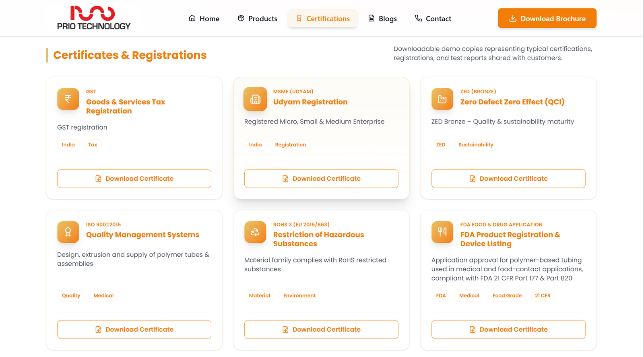This screenshot has width=644, height=357.
Task: Click the building icon for Udyam Registration
Action: coord(255,99)
